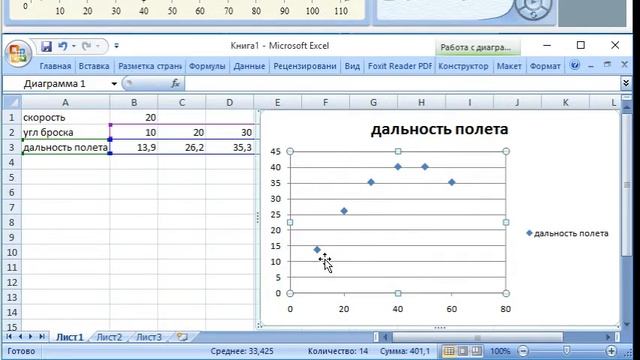Select cell D2 with value 30
The image size is (640, 360).
pyautogui.click(x=229, y=132)
